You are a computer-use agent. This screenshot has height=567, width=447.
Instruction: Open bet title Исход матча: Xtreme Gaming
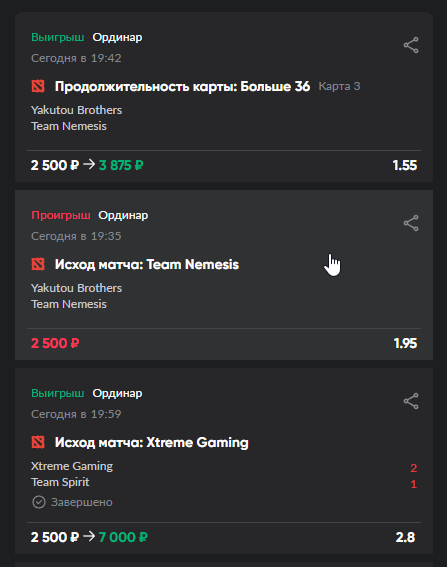point(152,443)
